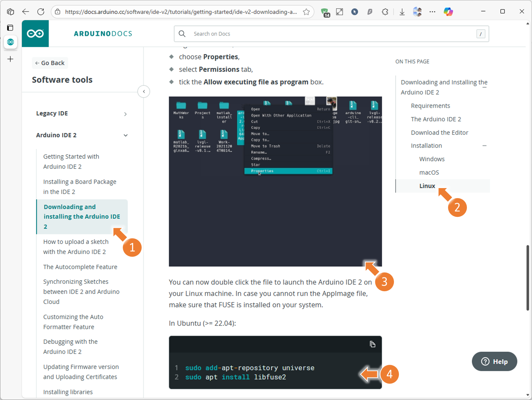Copy code with the clipboard icon
The image size is (532, 400).
[373, 344]
